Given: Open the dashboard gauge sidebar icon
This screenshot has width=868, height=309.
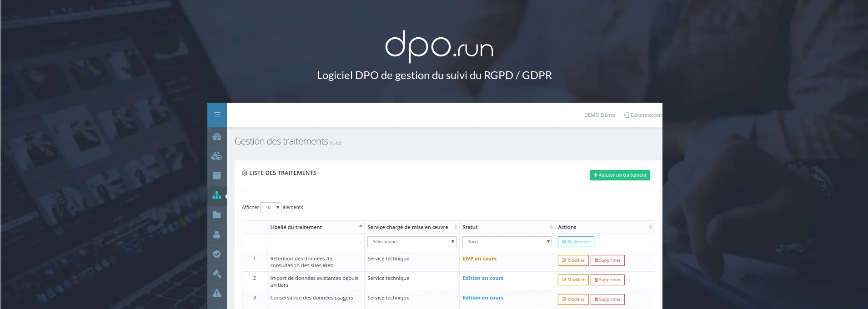Looking at the screenshot, I should pyautogui.click(x=217, y=137).
